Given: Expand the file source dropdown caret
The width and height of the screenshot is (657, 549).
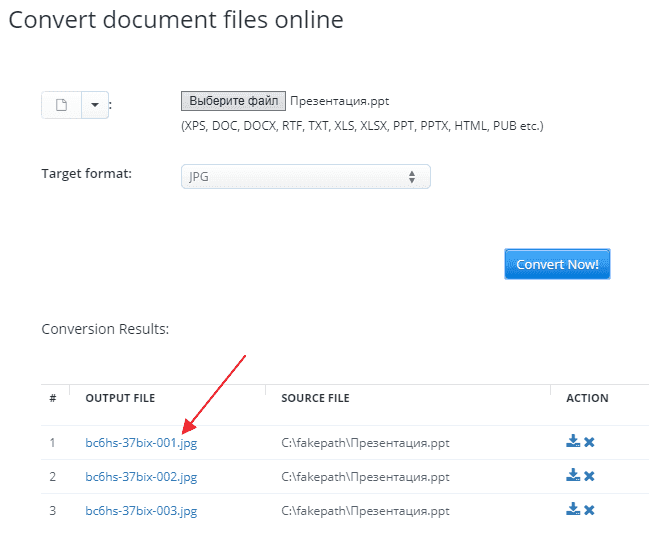Looking at the screenshot, I should [x=94, y=105].
